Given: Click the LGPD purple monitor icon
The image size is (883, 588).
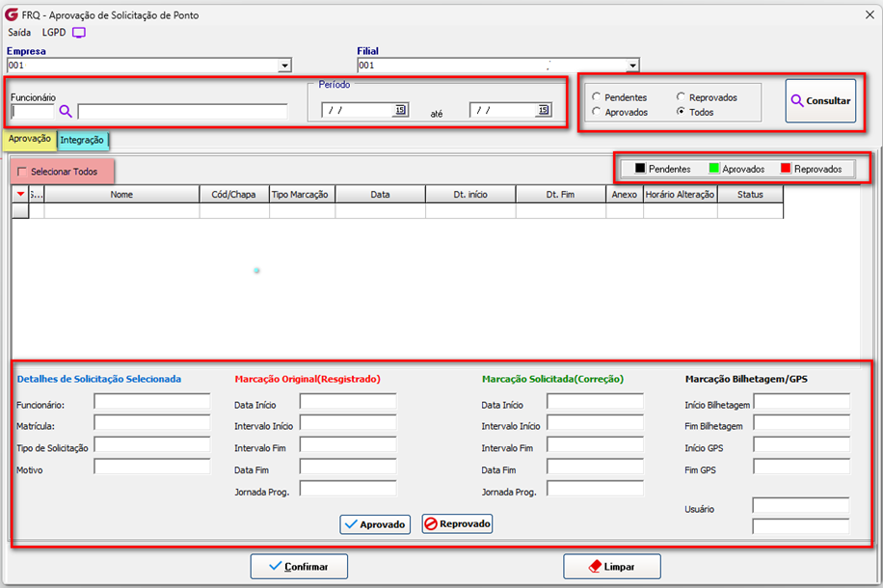Looking at the screenshot, I should tap(79, 33).
